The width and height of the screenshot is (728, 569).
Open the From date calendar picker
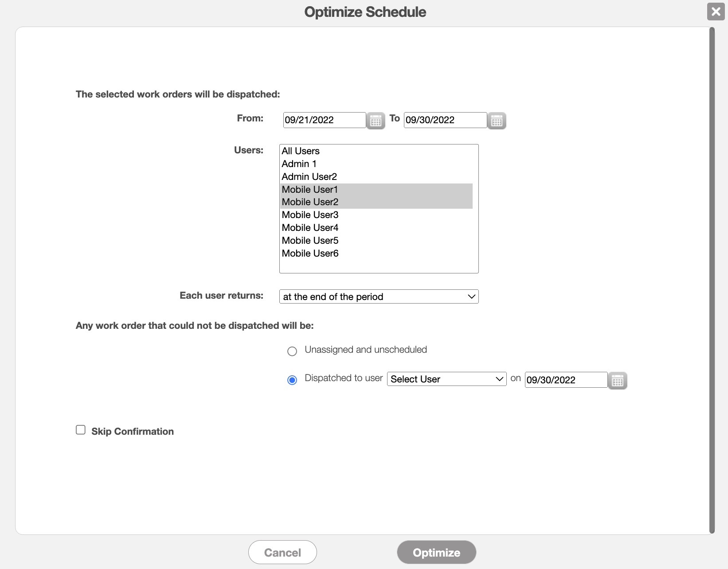[x=376, y=121]
